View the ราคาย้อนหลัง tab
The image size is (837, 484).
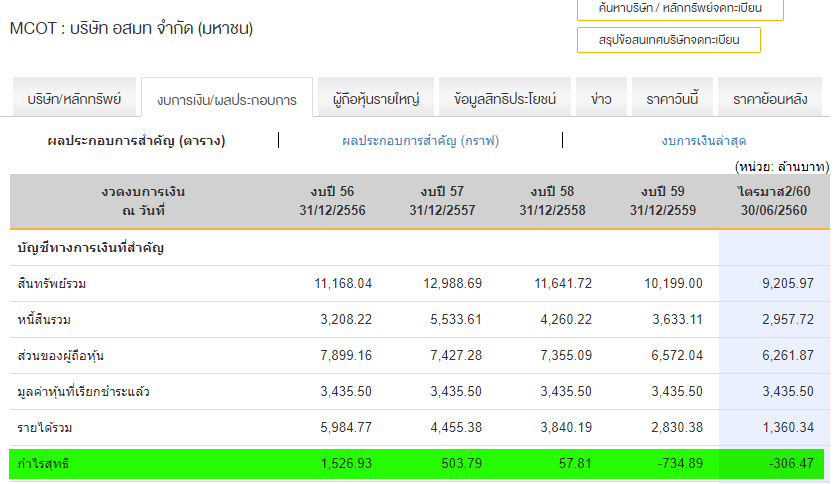pos(770,99)
